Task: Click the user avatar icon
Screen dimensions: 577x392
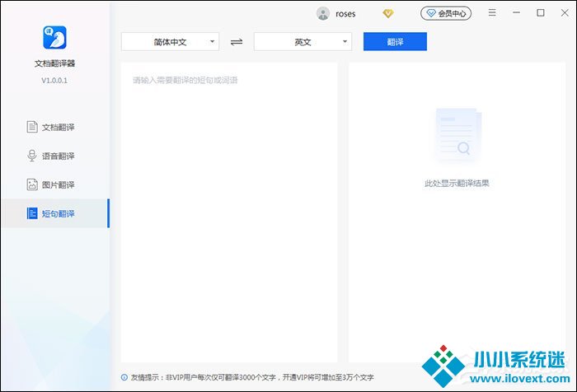Action: (x=323, y=13)
